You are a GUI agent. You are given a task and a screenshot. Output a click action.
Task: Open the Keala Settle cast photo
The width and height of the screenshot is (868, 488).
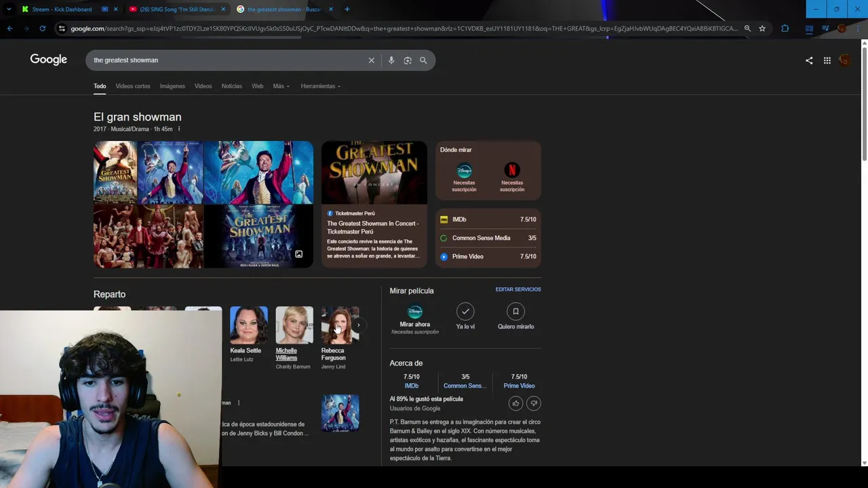coord(248,325)
